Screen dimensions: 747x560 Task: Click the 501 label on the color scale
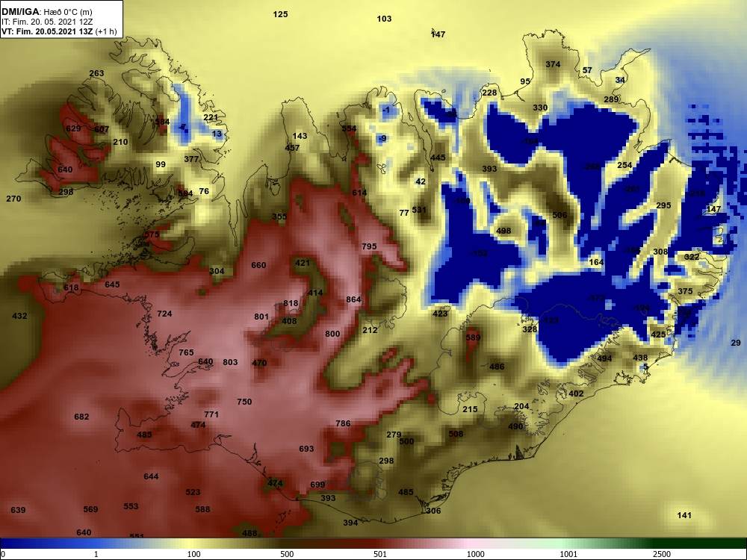tap(380, 554)
